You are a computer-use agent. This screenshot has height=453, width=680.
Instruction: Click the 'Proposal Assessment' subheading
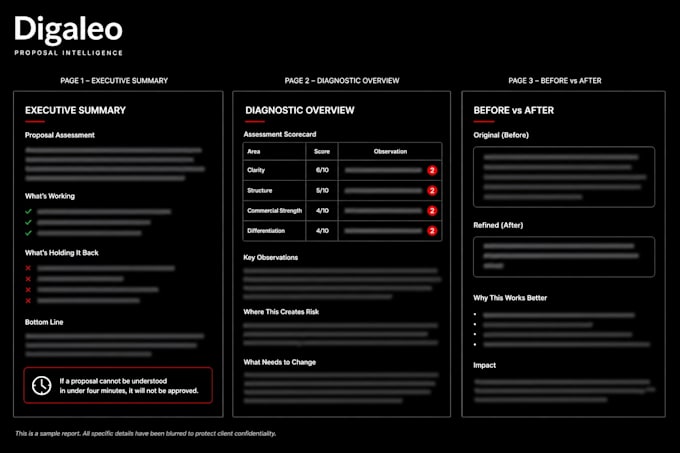(x=60, y=135)
